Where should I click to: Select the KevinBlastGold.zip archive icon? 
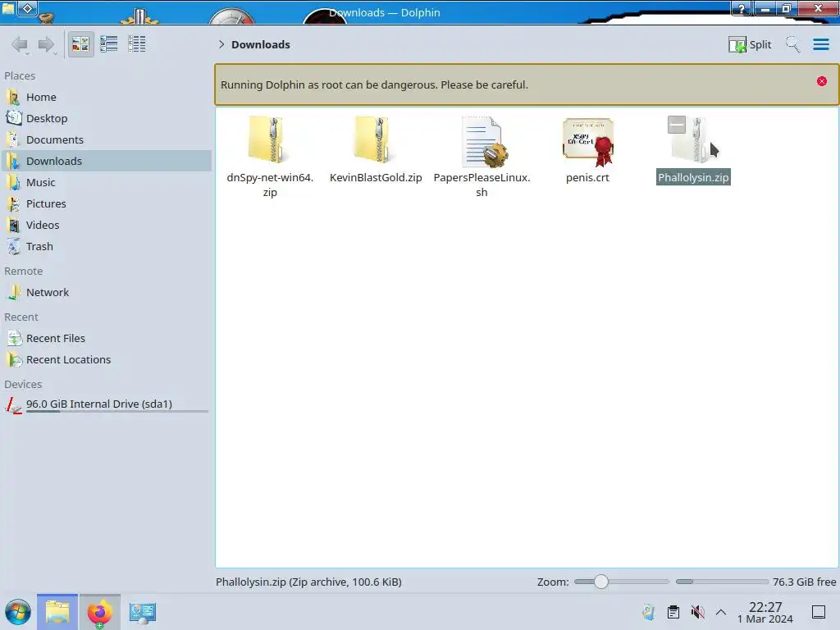[376, 139]
